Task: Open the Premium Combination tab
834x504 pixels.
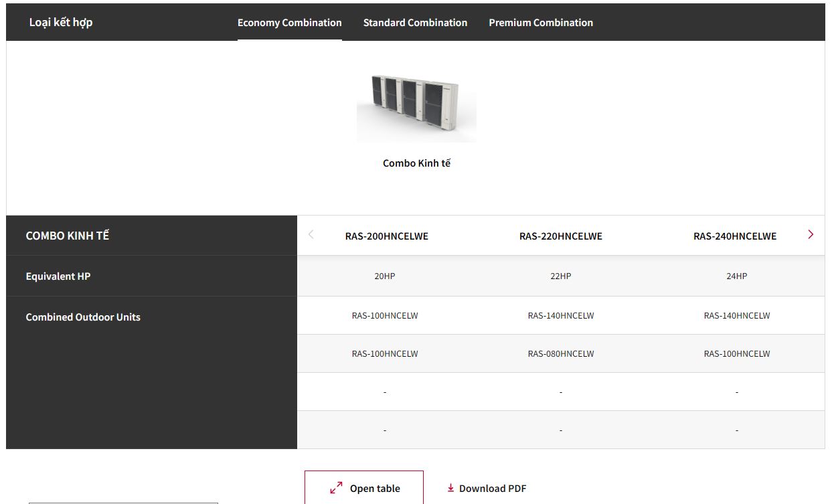Action: coord(540,23)
